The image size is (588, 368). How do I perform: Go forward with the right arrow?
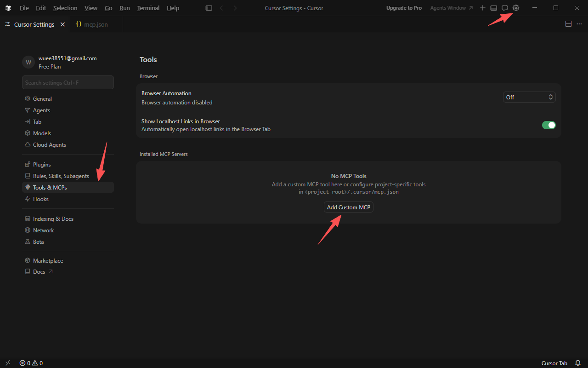[x=234, y=8]
